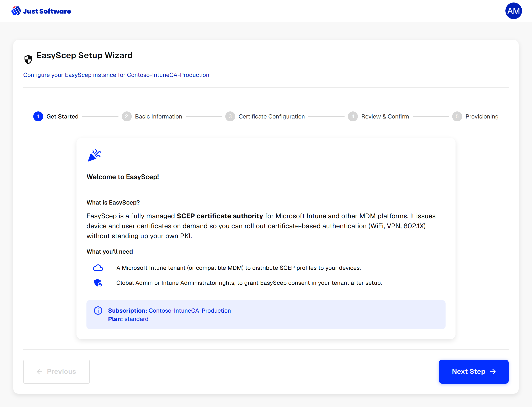Click the 'Welcome to EasyScep!' heading
532x407 pixels.
(x=123, y=177)
